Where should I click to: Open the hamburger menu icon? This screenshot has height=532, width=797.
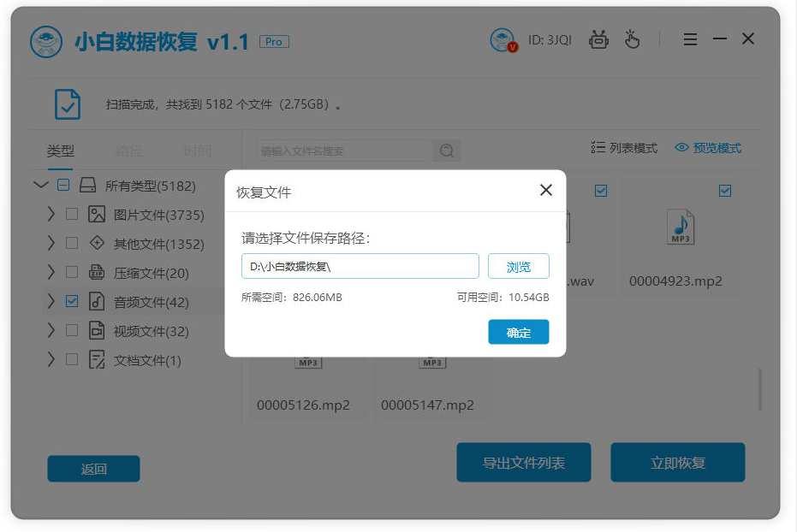pos(690,39)
